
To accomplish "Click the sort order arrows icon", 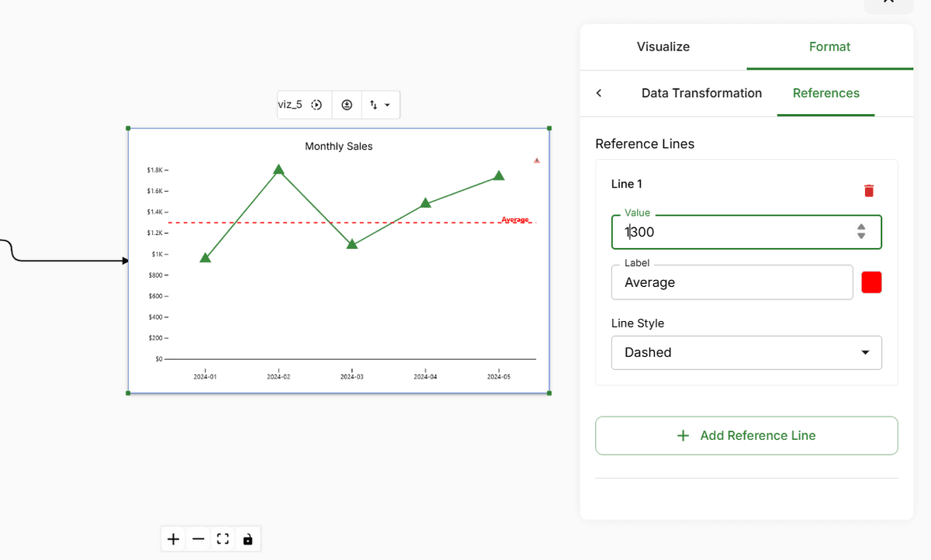I will click(x=373, y=104).
